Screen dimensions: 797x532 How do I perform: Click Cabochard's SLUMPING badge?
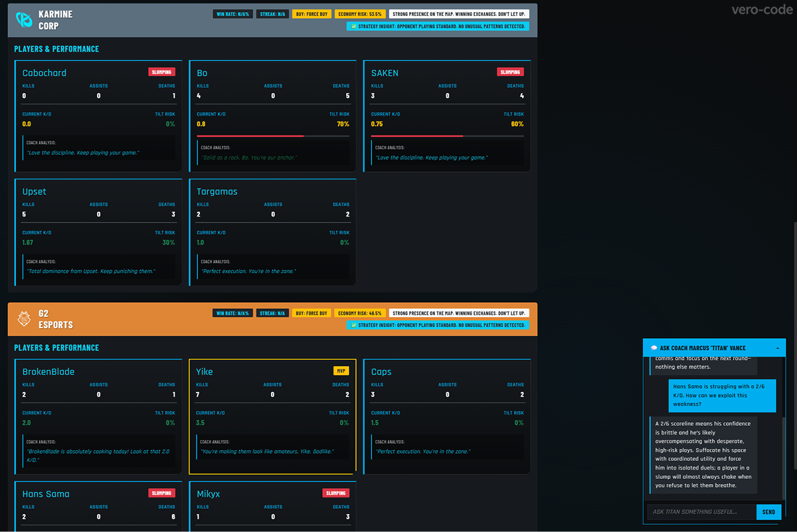(161, 72)
